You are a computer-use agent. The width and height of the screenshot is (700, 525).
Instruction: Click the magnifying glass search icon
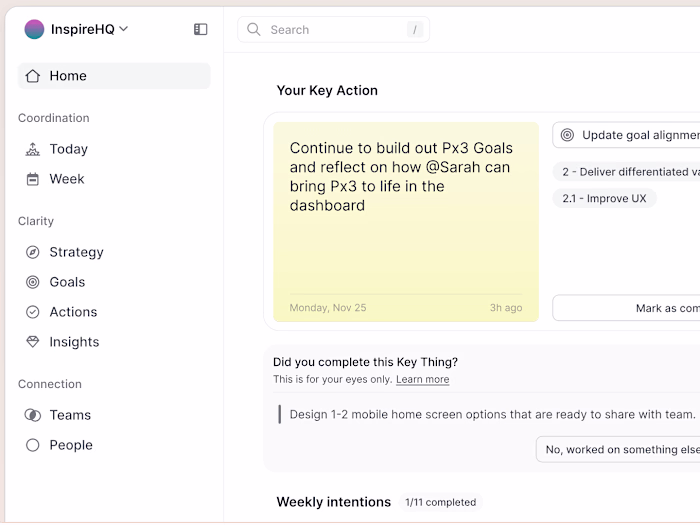pos(254,30)
